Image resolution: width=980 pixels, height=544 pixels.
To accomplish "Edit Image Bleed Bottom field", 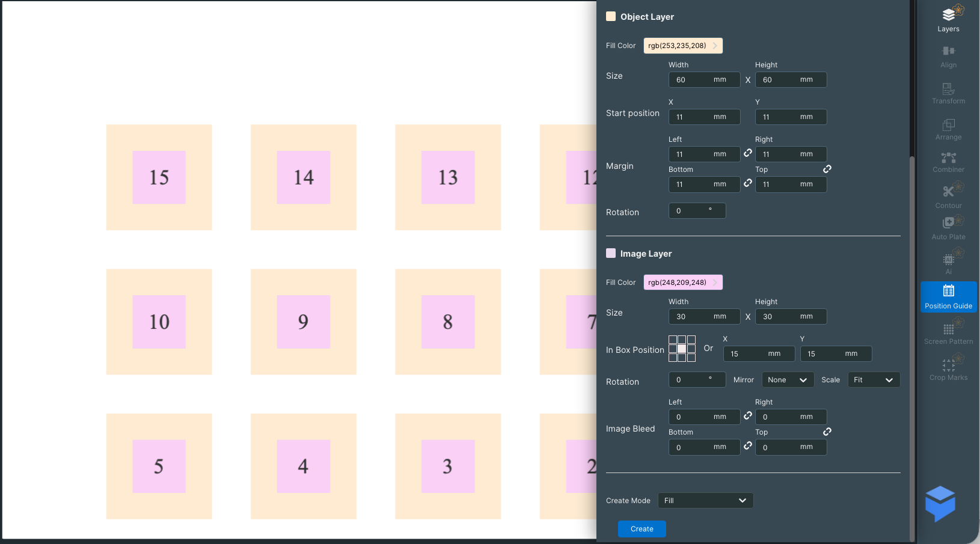I will click(x=704, y=447).
